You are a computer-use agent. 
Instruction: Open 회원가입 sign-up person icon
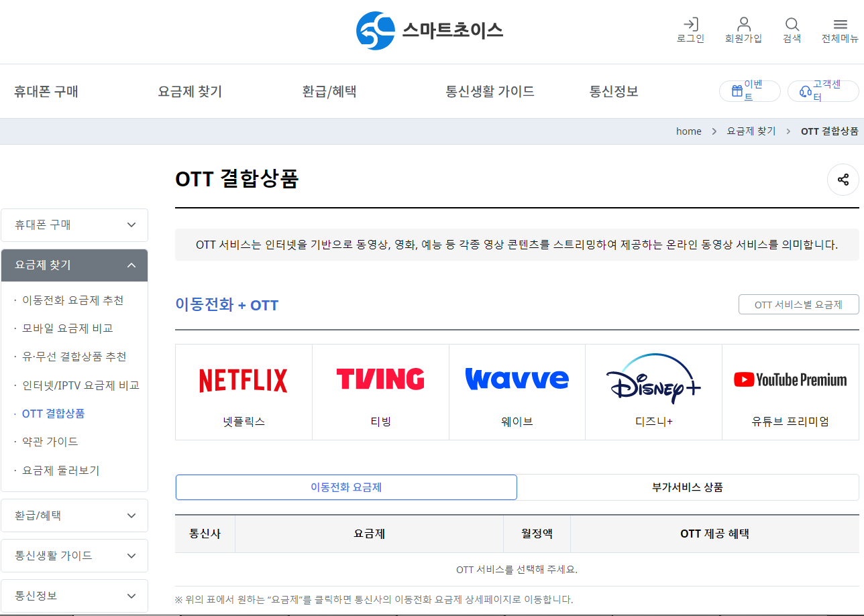[x=743, y=24]
